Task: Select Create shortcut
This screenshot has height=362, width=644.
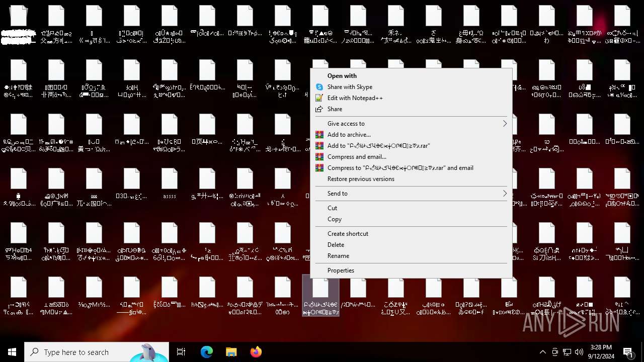Action: pyautogui.click(x=411, y=234)
